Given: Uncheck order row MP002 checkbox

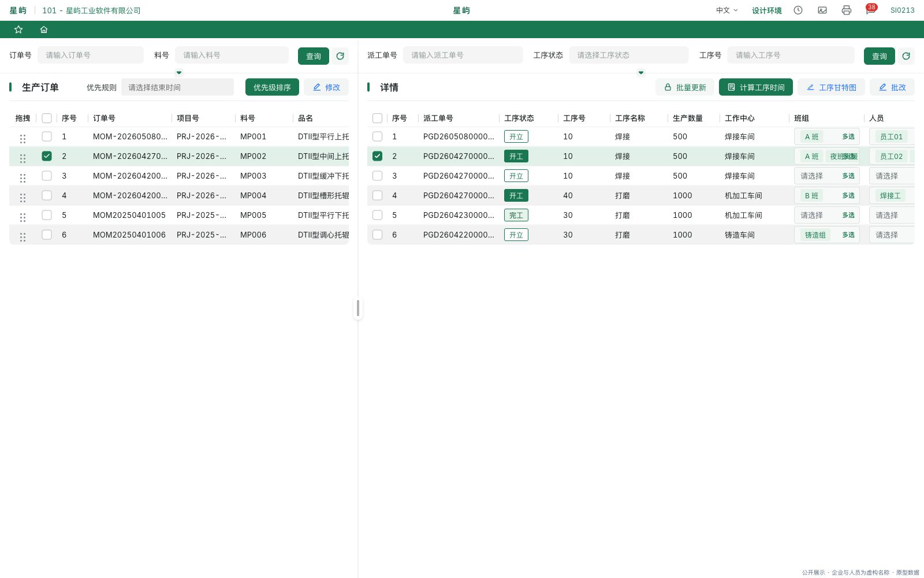Looking at the screenshot, I should [x=47, y=156].
